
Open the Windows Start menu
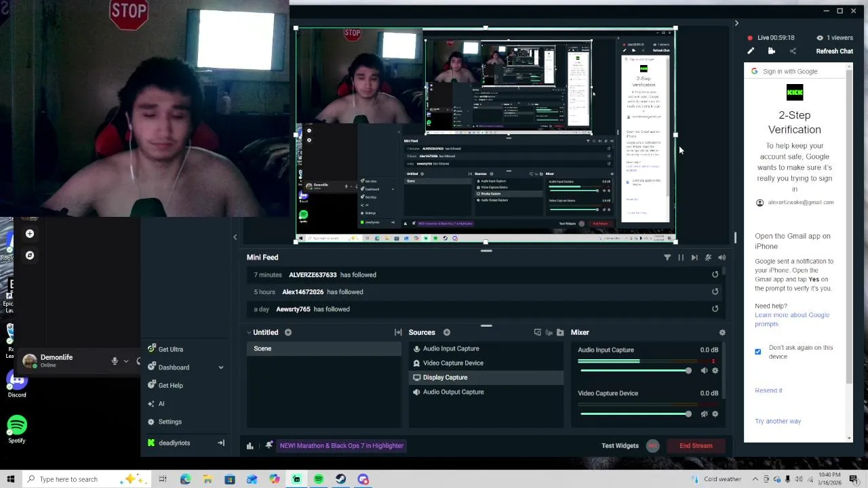point(11,479)
